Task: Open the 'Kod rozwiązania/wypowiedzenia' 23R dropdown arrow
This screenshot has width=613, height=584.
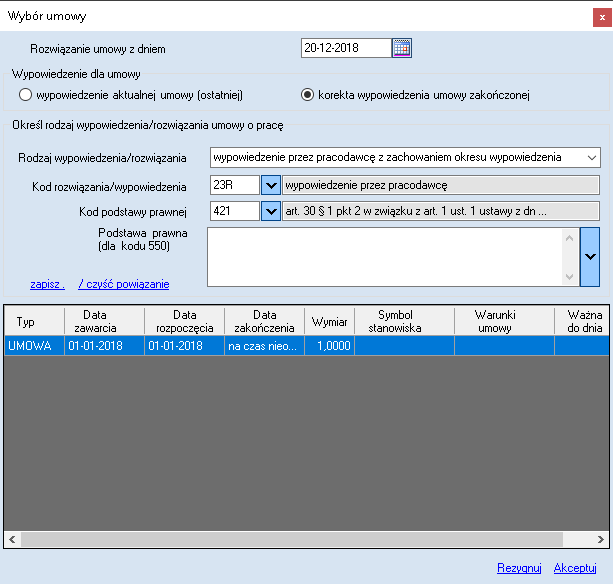Action: pyautogui.click(x=270, y=184)
